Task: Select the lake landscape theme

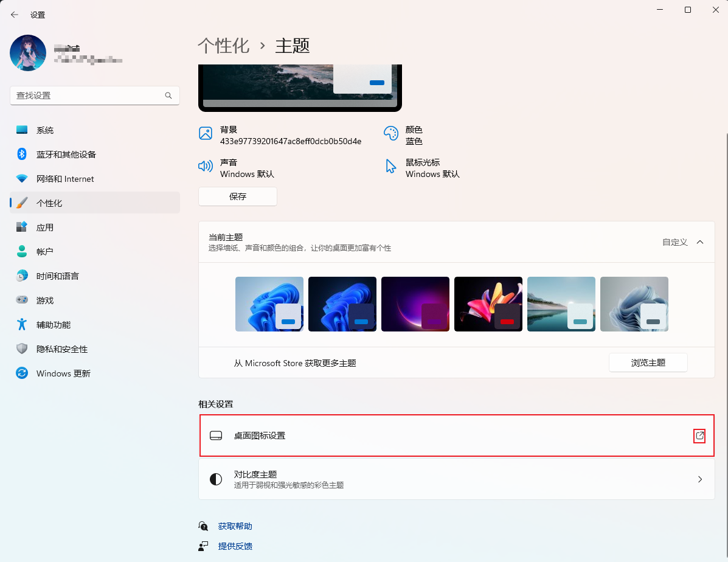Action: tap(561, 304)
